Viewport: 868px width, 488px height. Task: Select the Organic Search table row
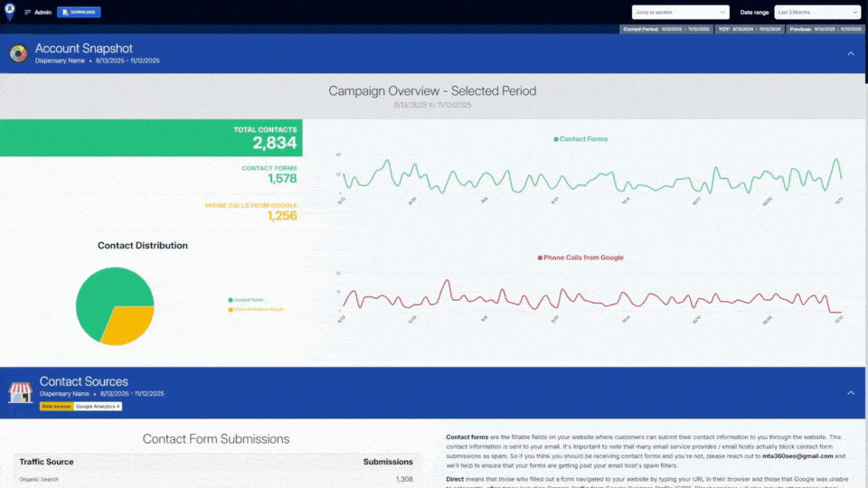(215, 479)
